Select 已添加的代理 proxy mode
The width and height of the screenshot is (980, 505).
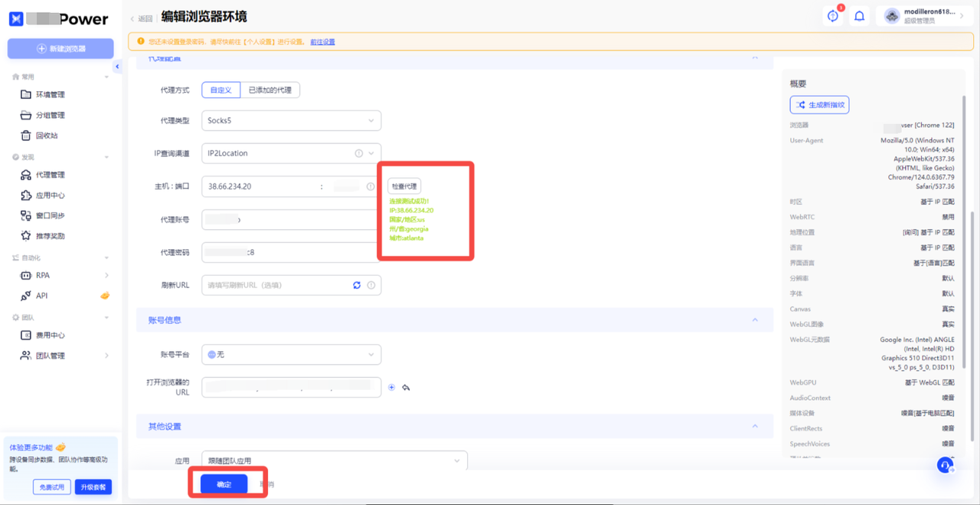[x=270, y=90]
